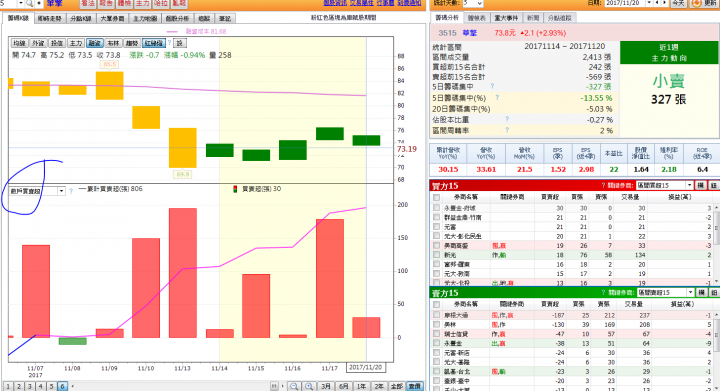Image resolution: width=720 pixels, height=391 pixels.
Task: Switch to the 分點追蹤 tab
Action: click(x=560, y=18)
